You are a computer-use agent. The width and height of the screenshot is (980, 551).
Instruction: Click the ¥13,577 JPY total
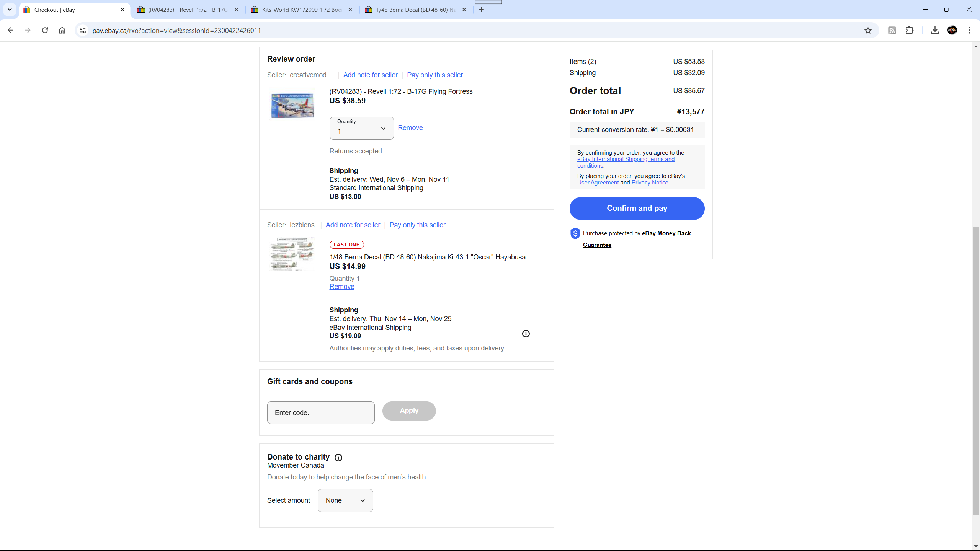pos(691,112)
